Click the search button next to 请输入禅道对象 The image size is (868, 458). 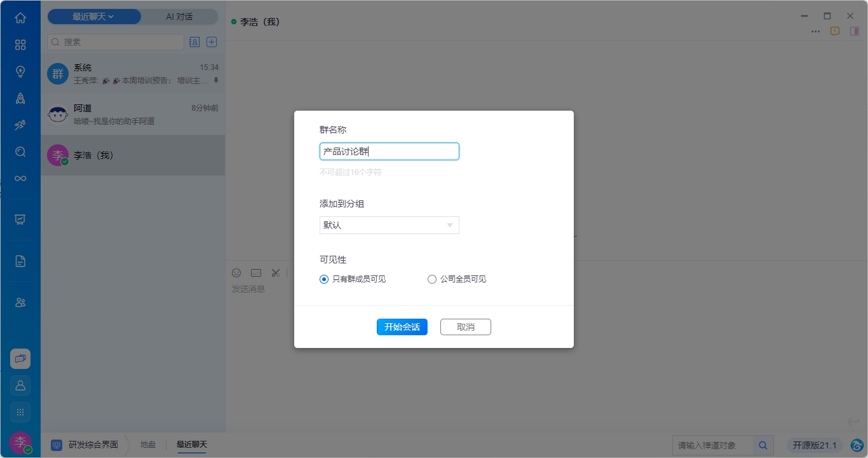coord(763,445)
